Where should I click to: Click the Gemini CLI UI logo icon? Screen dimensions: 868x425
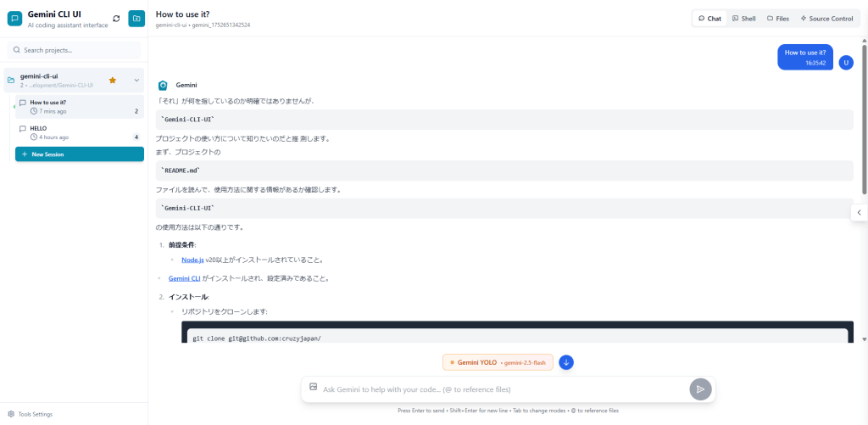[15, 19]
